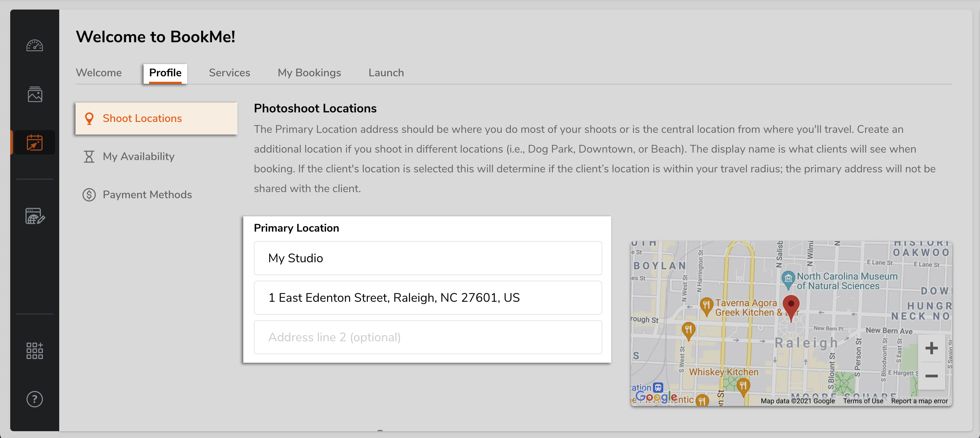The width and height of the screenshot is (980, 438).
Task: Zoom out the map with minus button
Action: (931, 376)
